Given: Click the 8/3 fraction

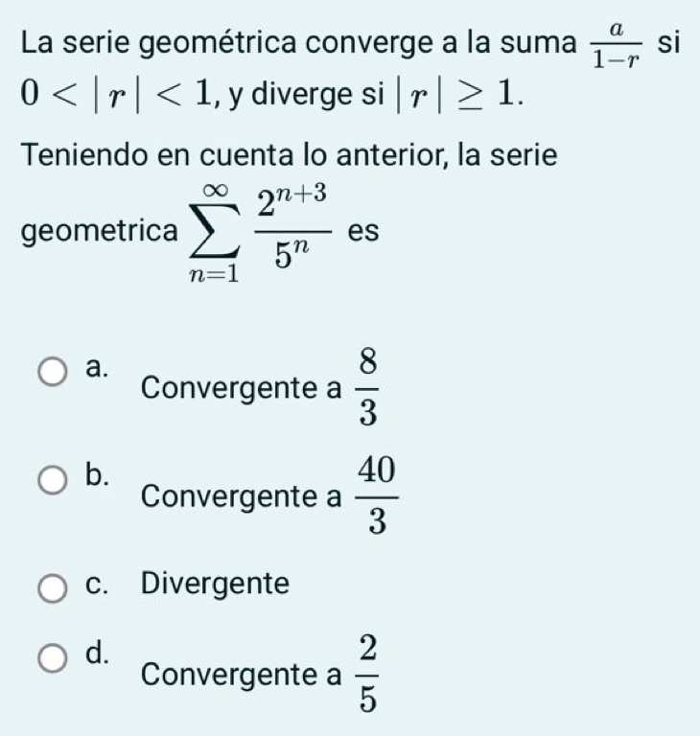Looking at the screenshot, I should [x=367, y=386].
